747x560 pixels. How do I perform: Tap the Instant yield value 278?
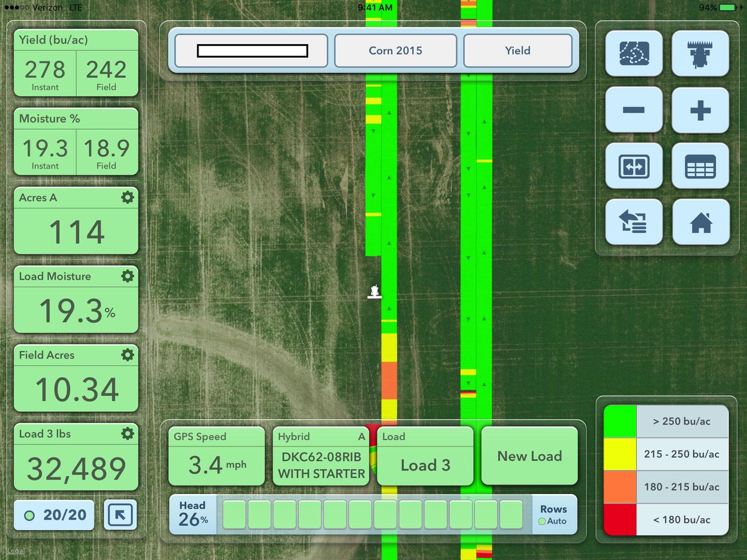45,69
